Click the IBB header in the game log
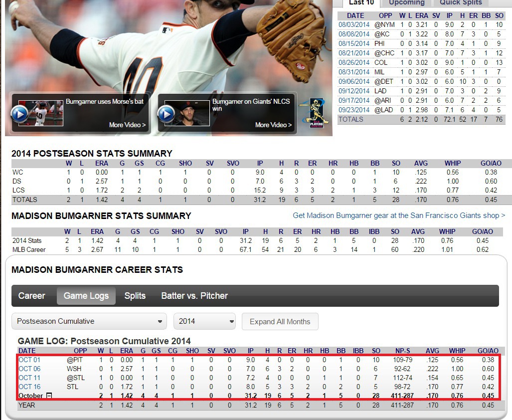Viewport: 512px width, 420px height. click(x=358, y=351)
